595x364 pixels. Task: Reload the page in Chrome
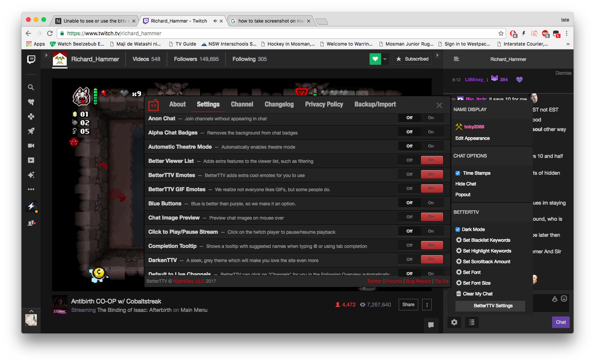pos(50,33)
